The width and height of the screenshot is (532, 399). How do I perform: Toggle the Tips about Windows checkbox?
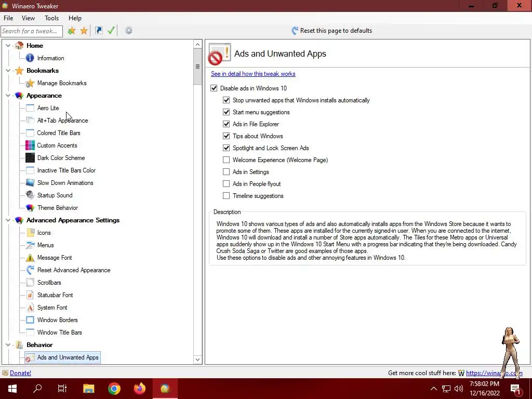[227, 136]
